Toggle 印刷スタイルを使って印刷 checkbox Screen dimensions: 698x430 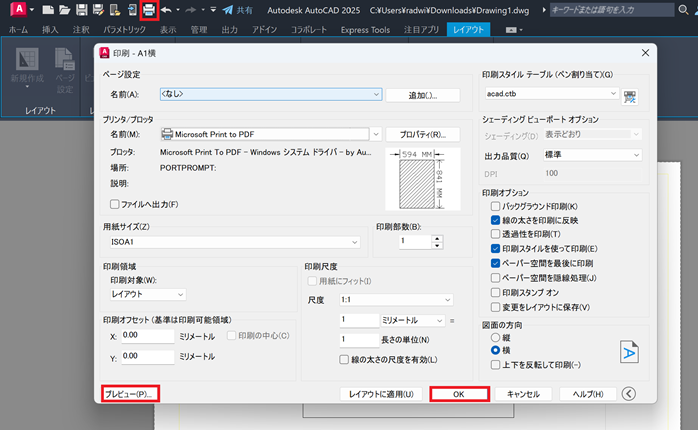(495, 249)
